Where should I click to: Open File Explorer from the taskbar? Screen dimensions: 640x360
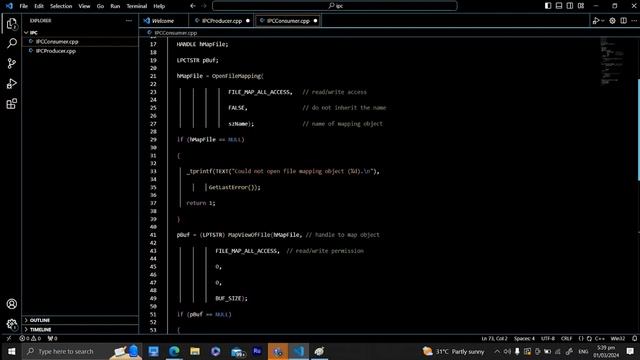(x=195, y=351)
